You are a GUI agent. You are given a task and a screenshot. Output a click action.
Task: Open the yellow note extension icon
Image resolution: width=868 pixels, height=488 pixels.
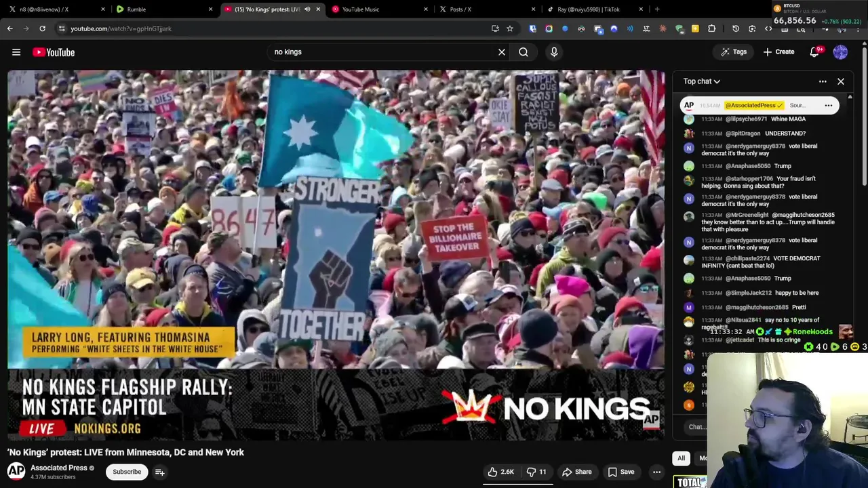click(695, 28)
